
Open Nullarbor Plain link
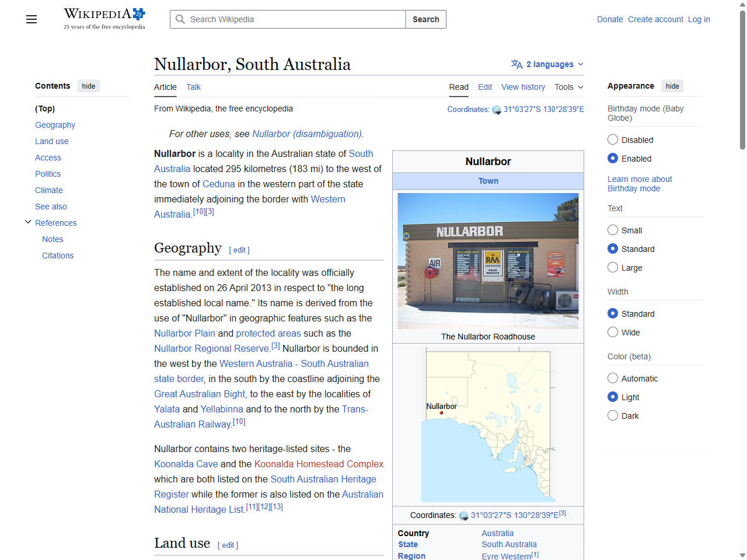(184, 333)
